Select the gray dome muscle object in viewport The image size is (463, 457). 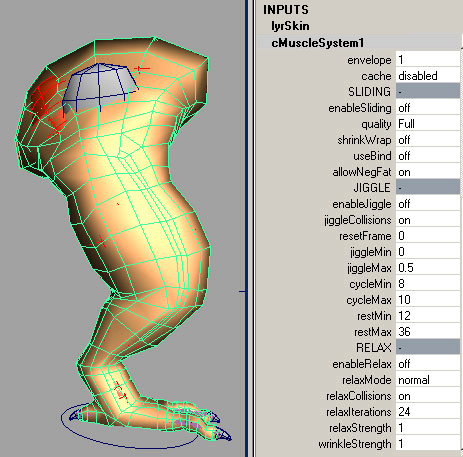click(100, 84)
